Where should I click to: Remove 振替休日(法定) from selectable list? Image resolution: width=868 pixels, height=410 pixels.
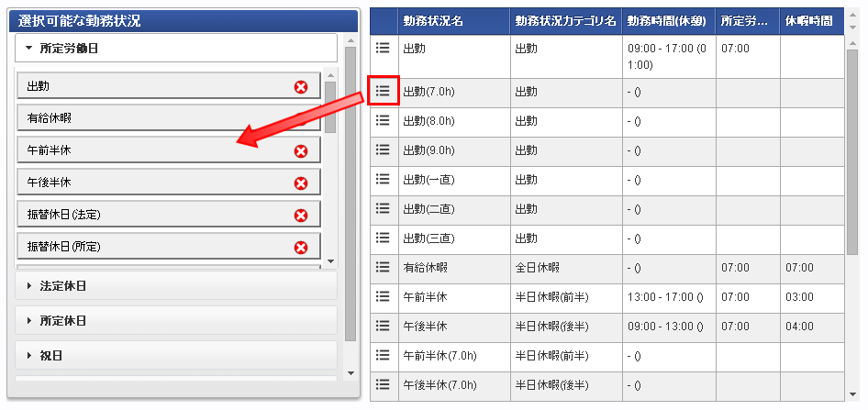(301, 216)
